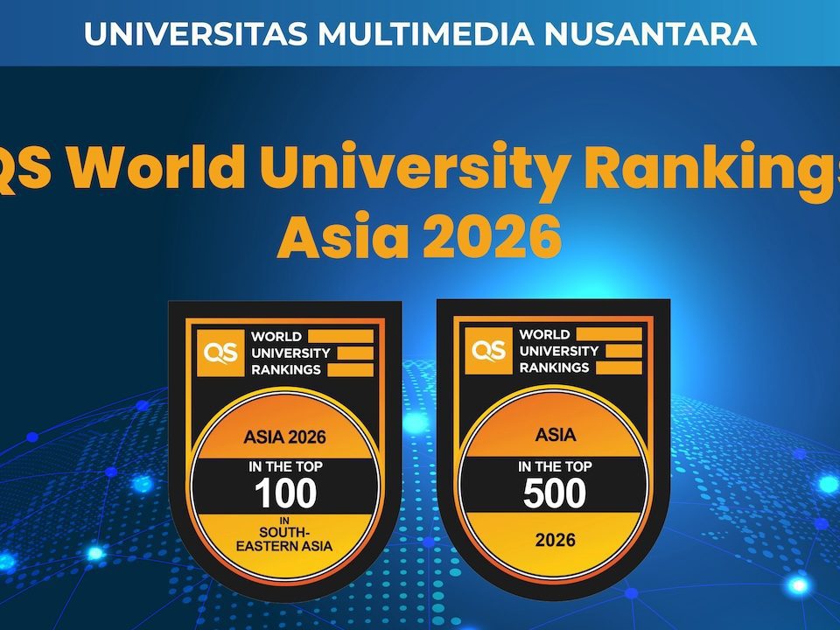Viewport: 840px width, 630px height.
Task: Click IN THE TOP text on right badge
Action: tap(554, 467)
